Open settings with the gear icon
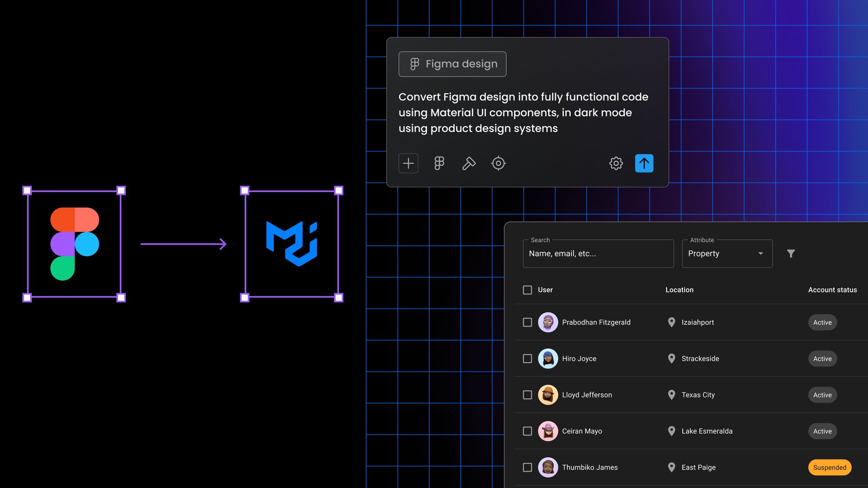Image resolution: width=868 pixels, height=488 pixels. tap(616, 164)
